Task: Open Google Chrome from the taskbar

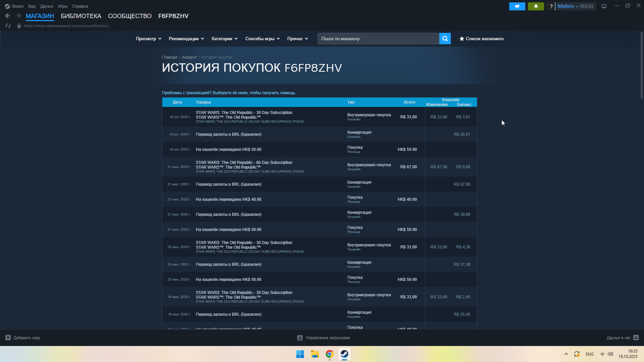Action: (329, 354)
